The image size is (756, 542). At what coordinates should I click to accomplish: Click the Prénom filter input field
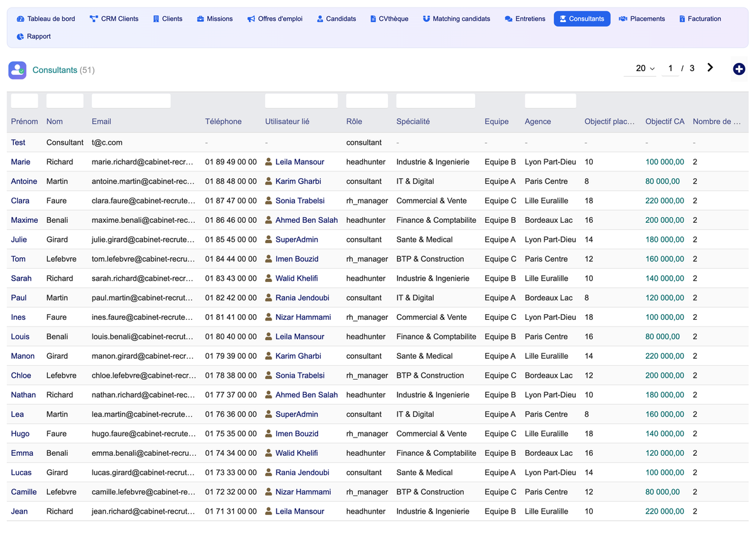click(25, 101)
